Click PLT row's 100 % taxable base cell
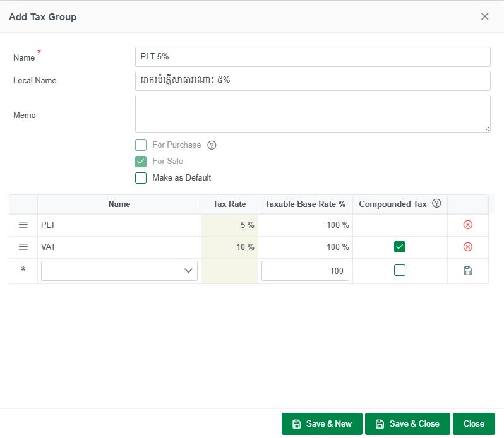The width and height of the screenshot is (504, 438). point(305,225)
